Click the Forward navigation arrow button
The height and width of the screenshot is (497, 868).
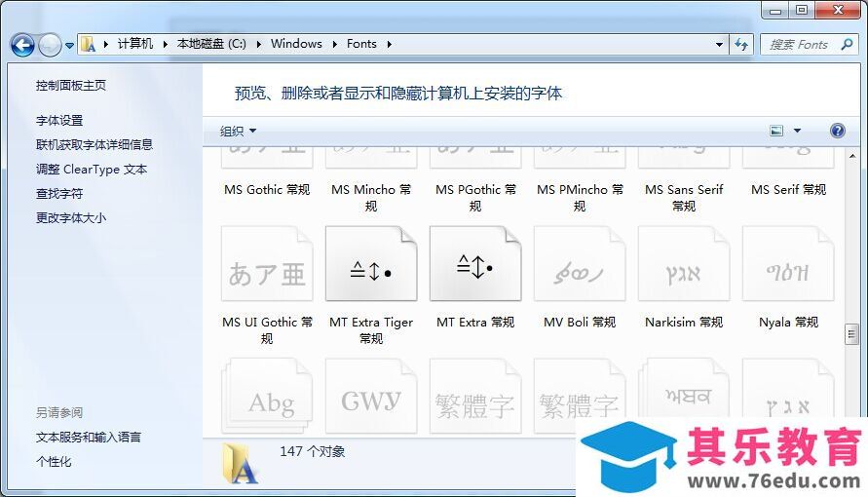point(50,45)
